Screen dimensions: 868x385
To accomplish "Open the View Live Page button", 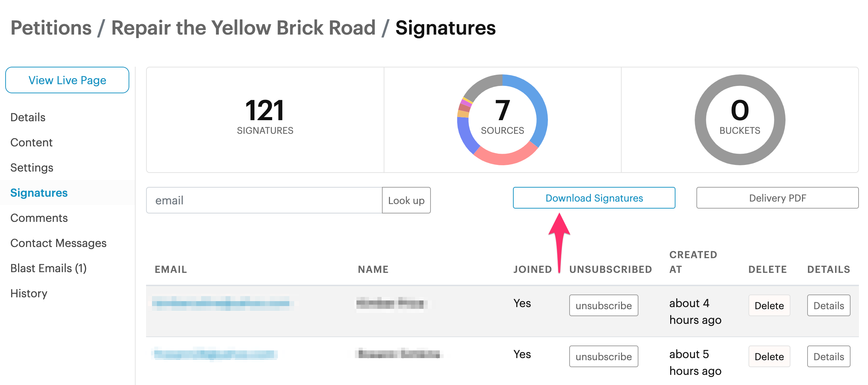I will tap(67, 80).
